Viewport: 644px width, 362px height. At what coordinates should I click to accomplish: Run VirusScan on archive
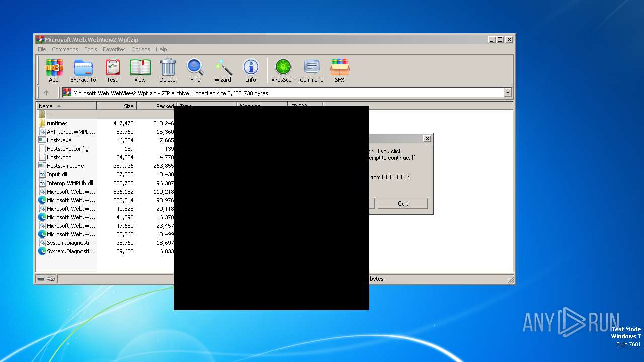click(x=283, y=70)
